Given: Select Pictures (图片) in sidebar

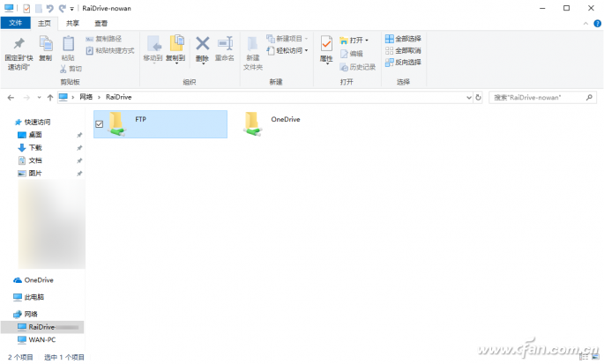Looking at the screenshot, I should tap(30, 173).
